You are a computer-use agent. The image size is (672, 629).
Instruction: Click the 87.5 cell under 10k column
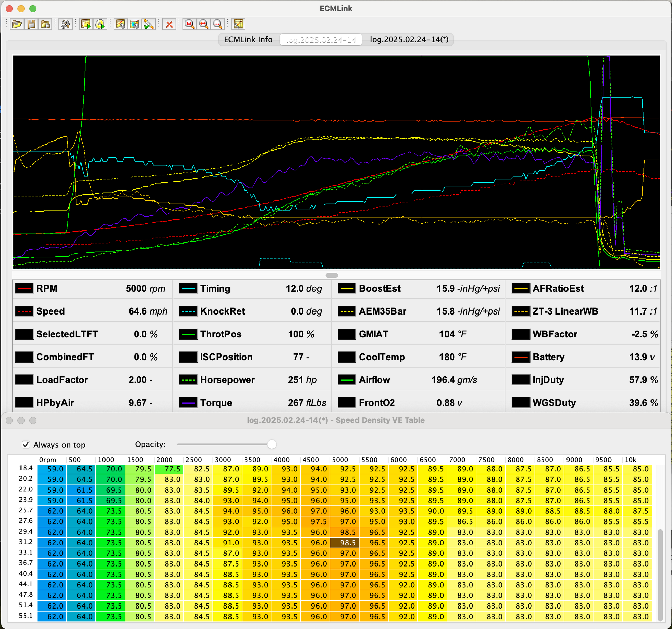click(x=637, y=511)
